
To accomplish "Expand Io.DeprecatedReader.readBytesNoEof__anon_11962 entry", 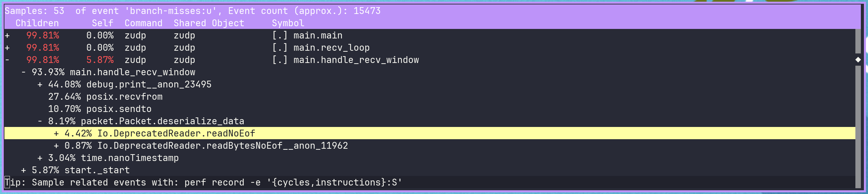I will click(56, 146).
